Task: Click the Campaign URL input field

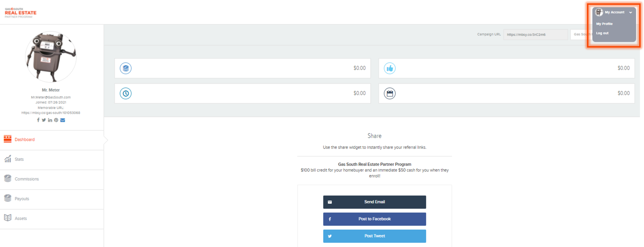Action: point(535,34)
